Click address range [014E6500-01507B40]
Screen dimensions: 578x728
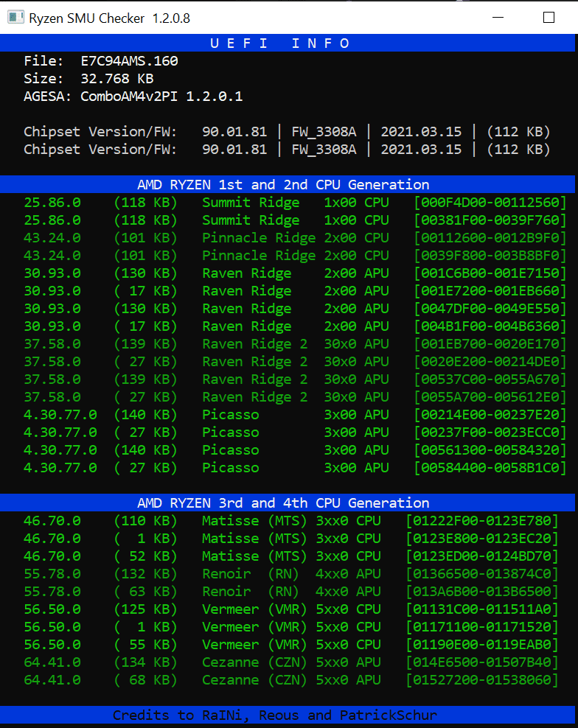(482, 662)
